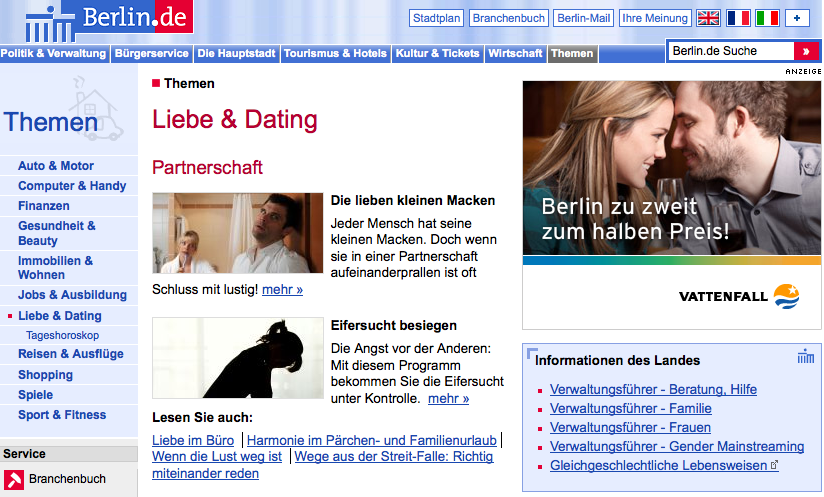This screenshot has width=824, height=497.
Task: Click the French flag icon
Action: pos(738,18)
